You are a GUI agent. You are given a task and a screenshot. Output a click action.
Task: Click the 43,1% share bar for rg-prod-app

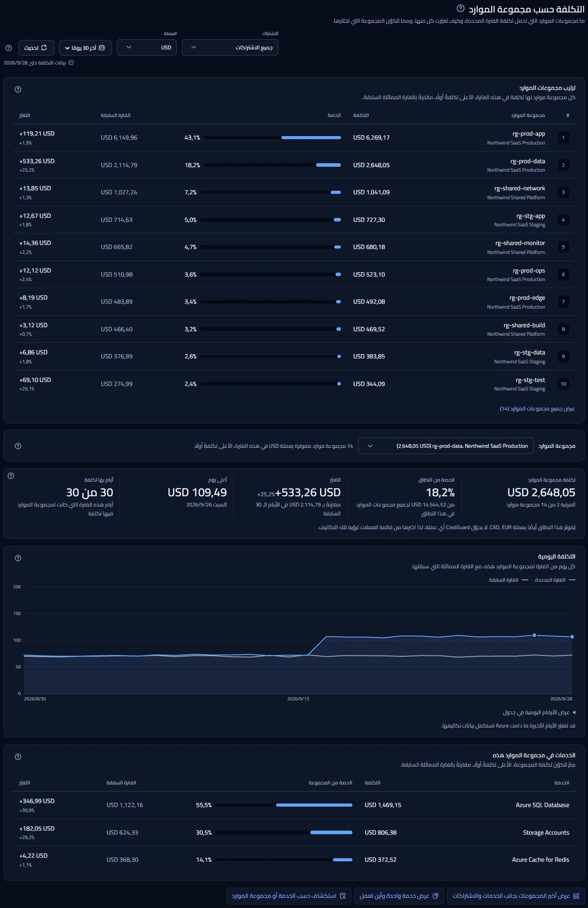[x=272, y=138]
